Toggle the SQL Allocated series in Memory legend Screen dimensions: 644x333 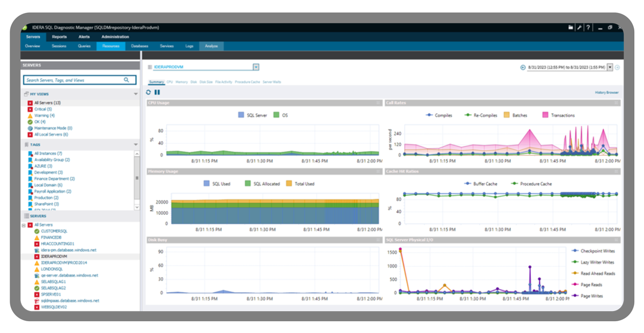pyautogui.click(x=262, y=184)
